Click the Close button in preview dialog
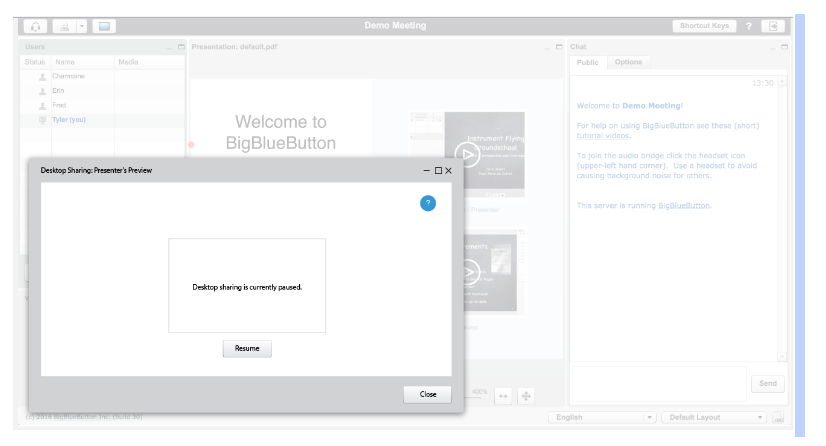826x446 pixels. tap(428, 394)
